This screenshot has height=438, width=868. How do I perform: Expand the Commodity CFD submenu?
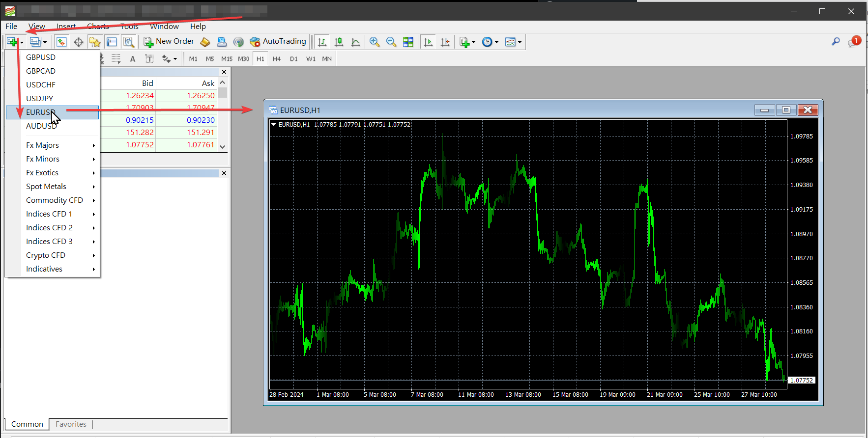pos(53,200)
